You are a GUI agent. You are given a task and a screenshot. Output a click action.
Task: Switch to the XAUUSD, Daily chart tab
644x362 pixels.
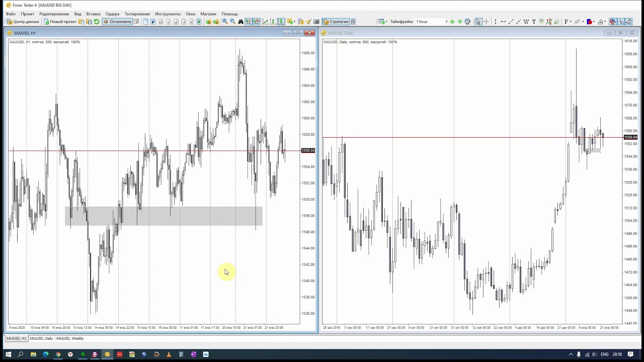click(x=41, y=338)
